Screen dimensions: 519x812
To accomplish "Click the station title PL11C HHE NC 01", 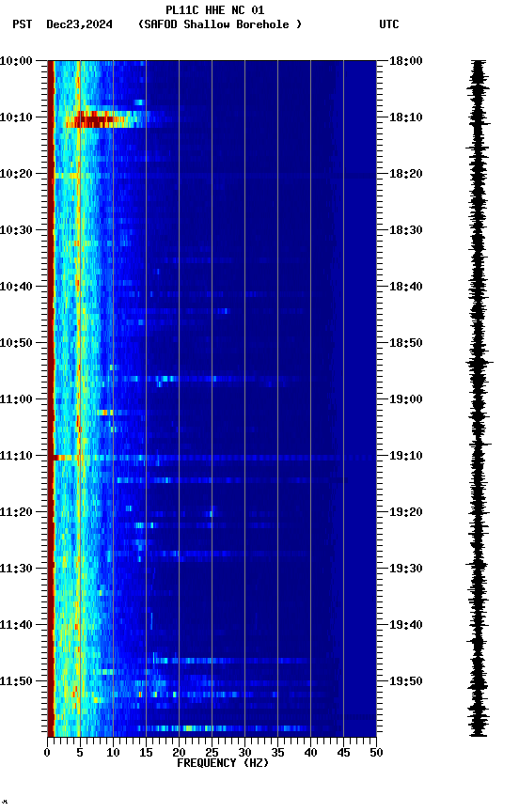I will [x=215, y=9].
